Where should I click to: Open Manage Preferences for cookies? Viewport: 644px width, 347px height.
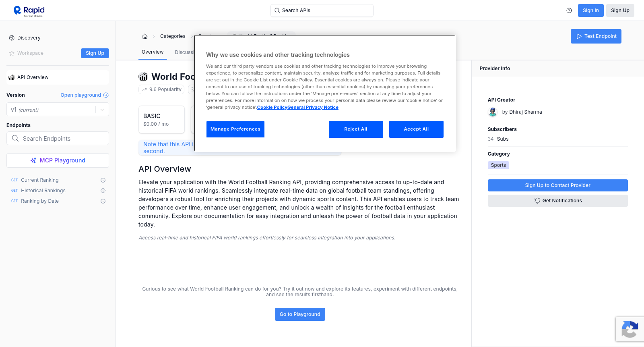[x=235, y=129]
